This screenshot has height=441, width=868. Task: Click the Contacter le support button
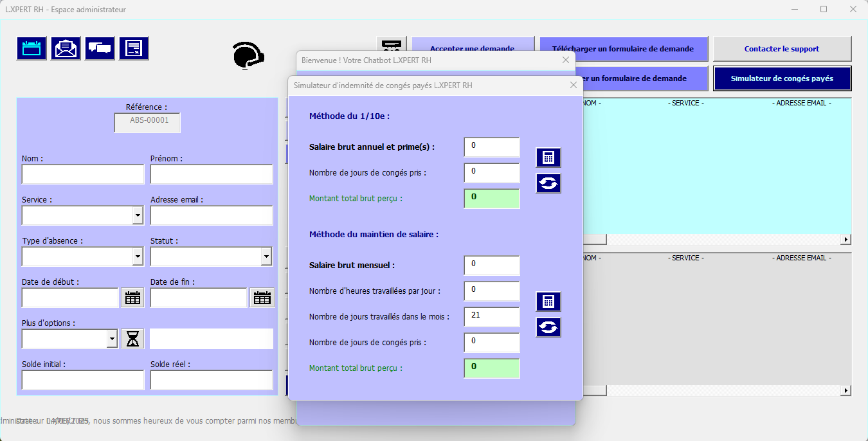point(782,49)
